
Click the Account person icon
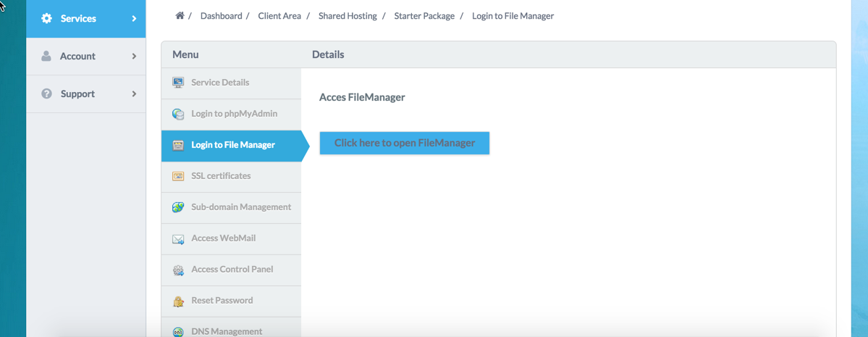pyautogui.click(x=46, y=56)
